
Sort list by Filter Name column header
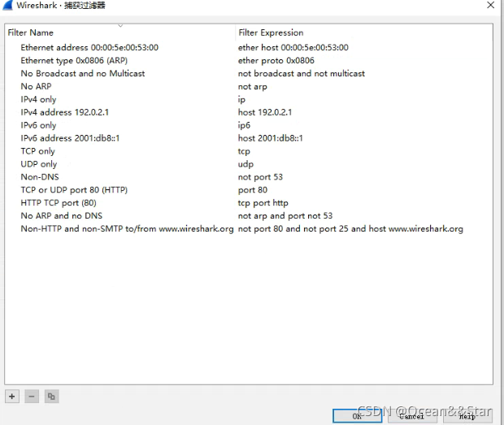120,33
